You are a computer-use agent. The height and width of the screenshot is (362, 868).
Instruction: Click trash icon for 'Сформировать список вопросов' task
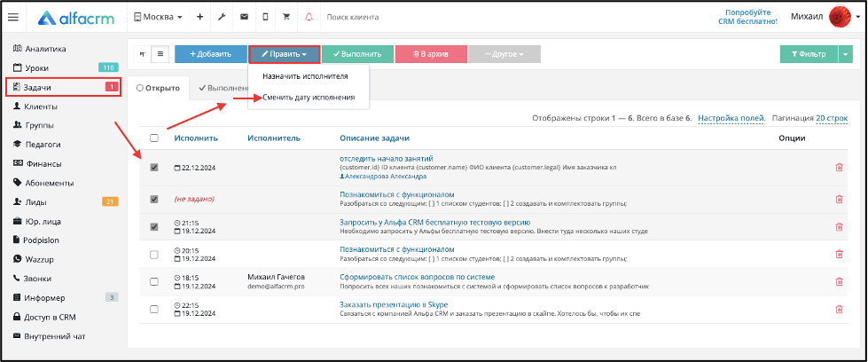click(x=840, y=281)
